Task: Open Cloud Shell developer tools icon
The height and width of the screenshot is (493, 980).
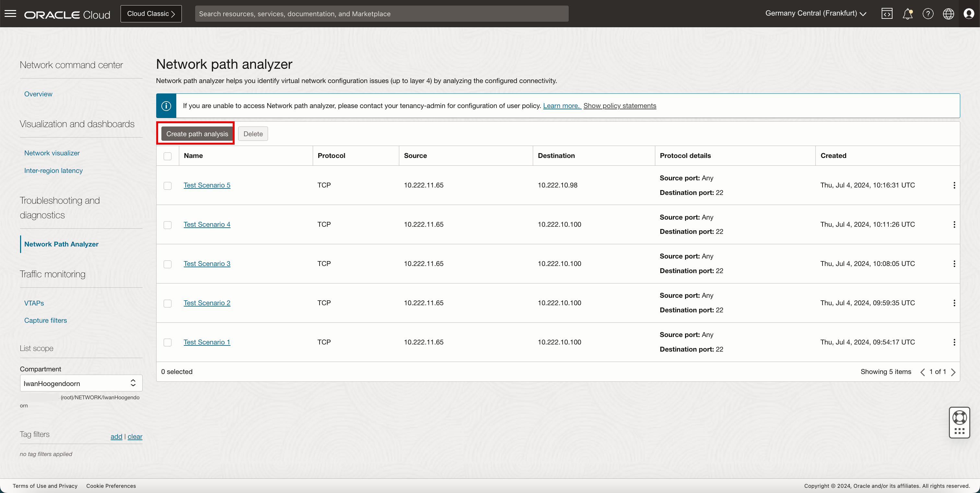Action: [x=887, y=14]
